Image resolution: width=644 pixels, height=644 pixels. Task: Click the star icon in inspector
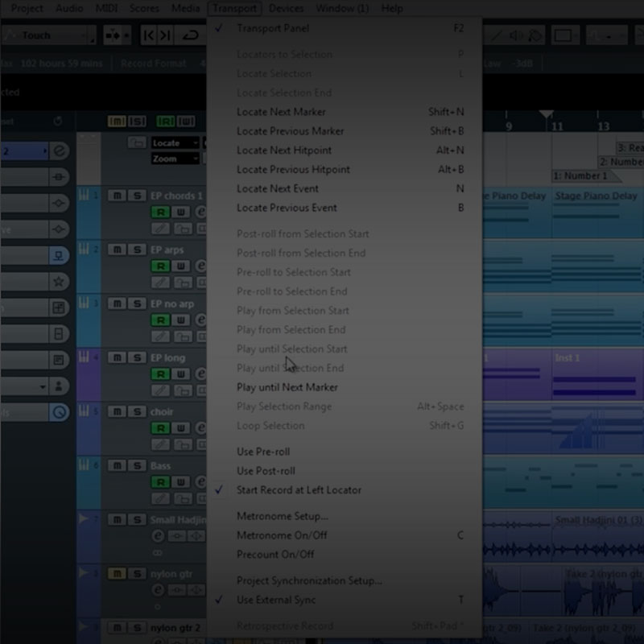[59, 282]
